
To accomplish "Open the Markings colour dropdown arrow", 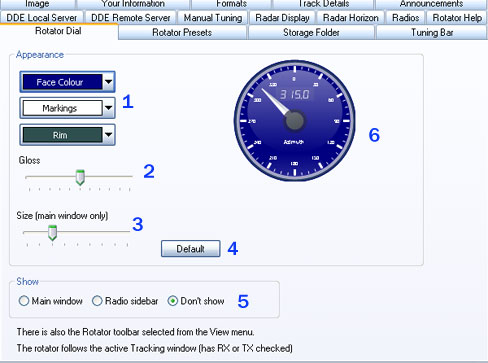I will point(109,108).
